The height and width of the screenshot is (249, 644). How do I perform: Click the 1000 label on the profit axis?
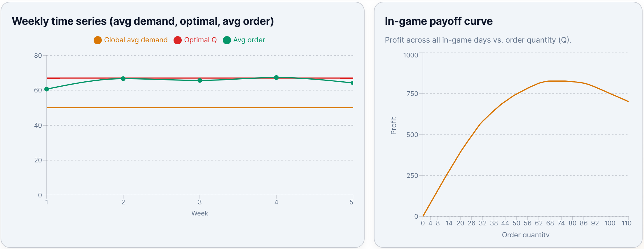point(410,55)
